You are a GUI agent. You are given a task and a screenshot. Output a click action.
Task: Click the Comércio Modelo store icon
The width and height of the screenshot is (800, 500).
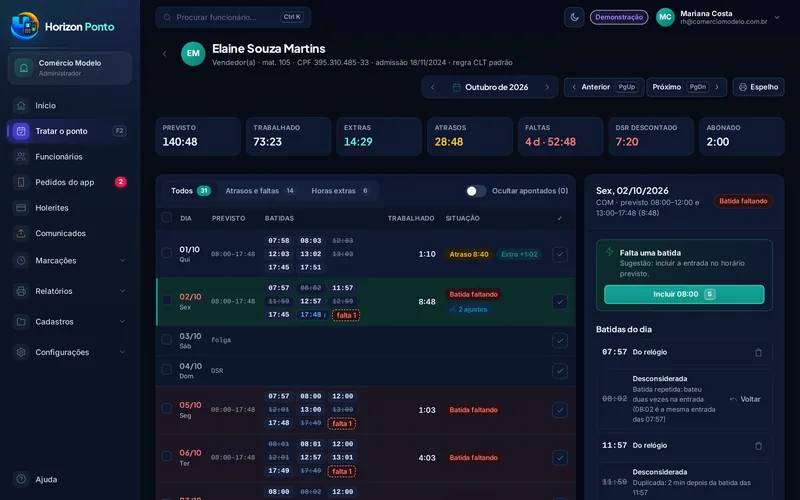click(23, 67)
